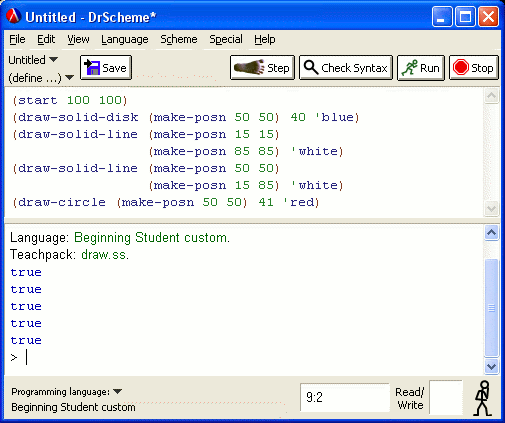
Task: Click the Read/Write label
Action: click(410, 398)
